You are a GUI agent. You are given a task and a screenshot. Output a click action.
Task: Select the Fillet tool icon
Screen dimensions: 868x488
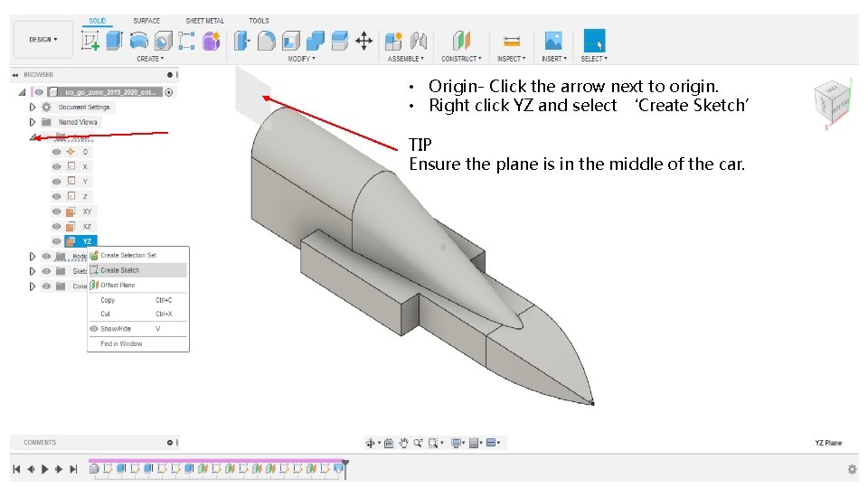(x=266, y=41)
